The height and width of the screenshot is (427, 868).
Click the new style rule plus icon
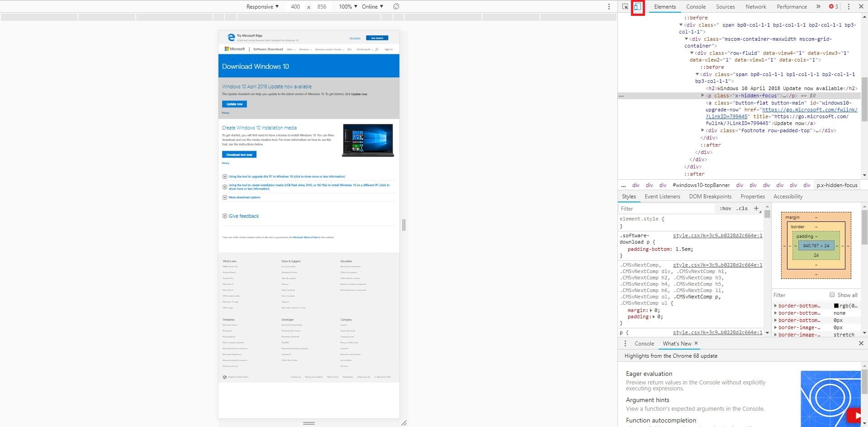click(756, 208)
